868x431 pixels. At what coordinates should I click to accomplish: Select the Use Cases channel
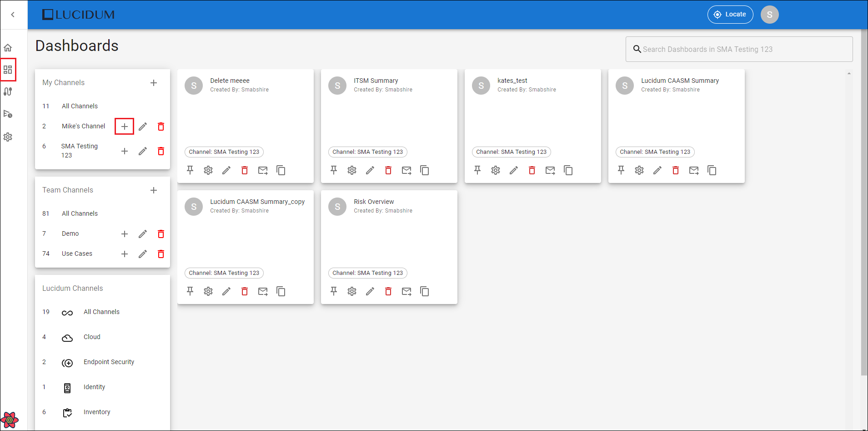point(77,254)
